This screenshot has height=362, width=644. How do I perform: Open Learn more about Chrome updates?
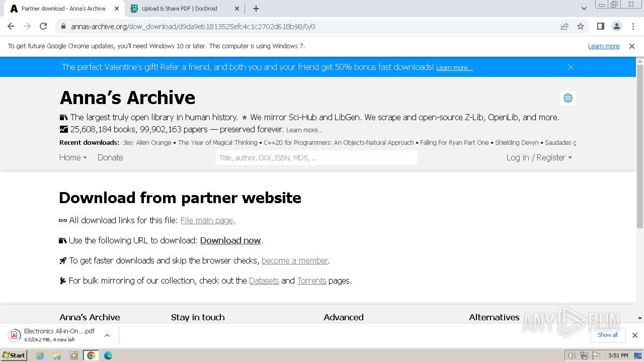pos(604,46)
